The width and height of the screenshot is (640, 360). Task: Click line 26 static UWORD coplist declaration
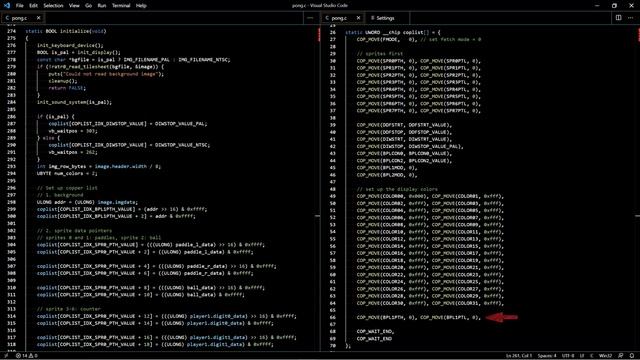click(x=393, y=32)
